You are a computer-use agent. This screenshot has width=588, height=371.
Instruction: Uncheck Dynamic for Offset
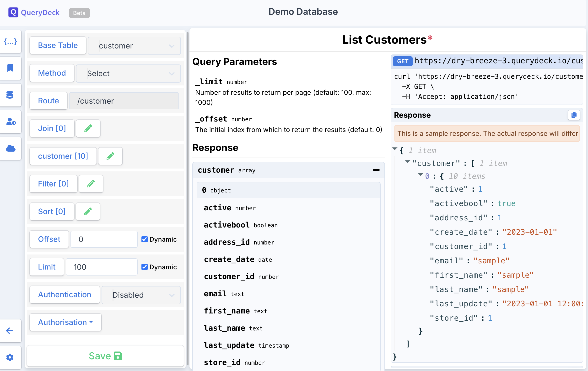pyautogui.click(x=145, y=239)
